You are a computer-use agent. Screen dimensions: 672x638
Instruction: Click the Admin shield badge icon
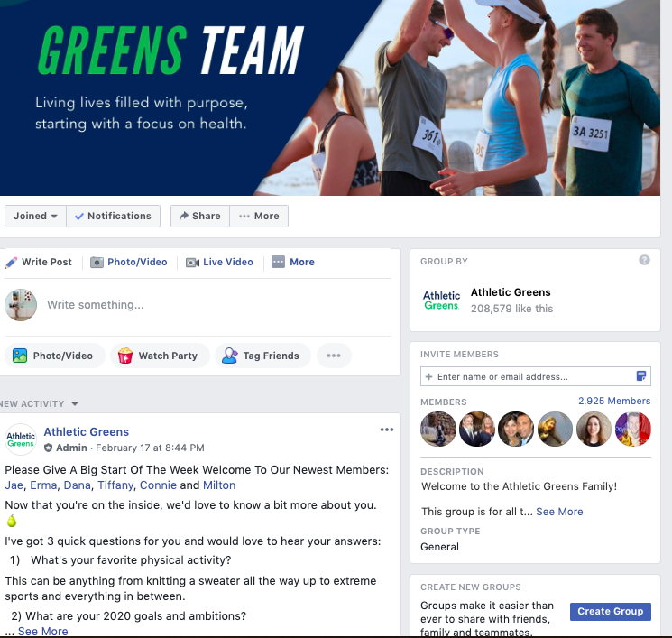coord(48,448)
